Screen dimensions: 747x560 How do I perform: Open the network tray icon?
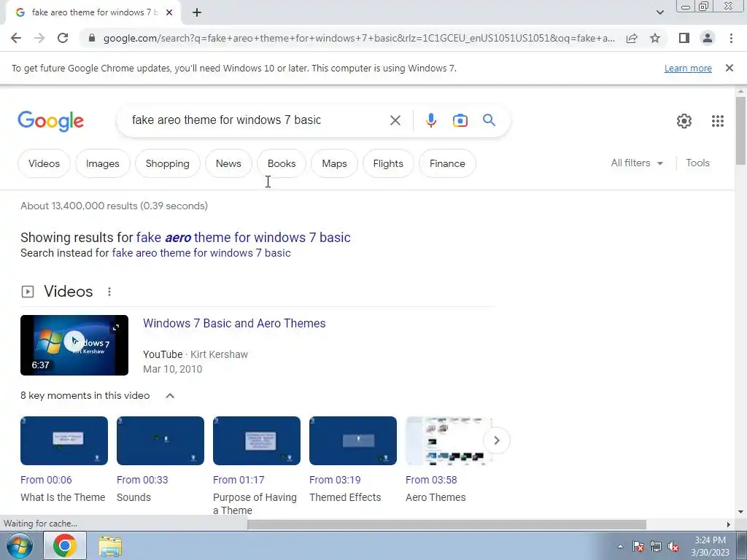(656, 546)
